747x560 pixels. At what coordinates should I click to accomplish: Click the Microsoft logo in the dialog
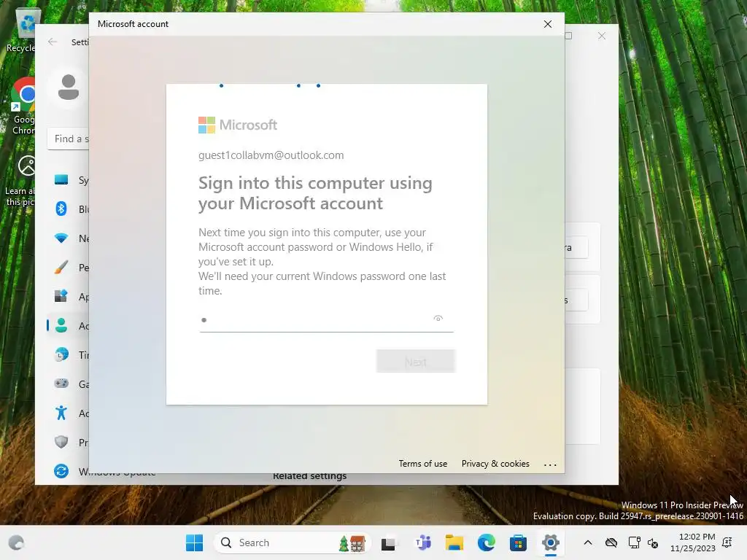click(238, 125)
